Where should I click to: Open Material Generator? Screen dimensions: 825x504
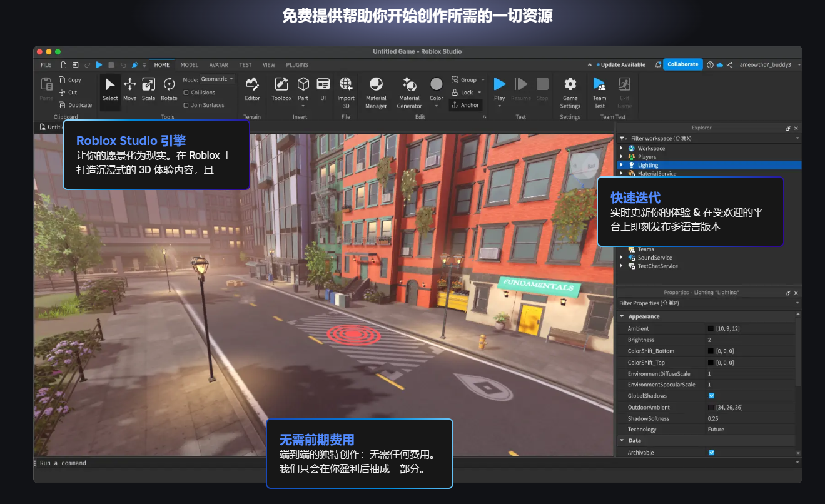409,93
